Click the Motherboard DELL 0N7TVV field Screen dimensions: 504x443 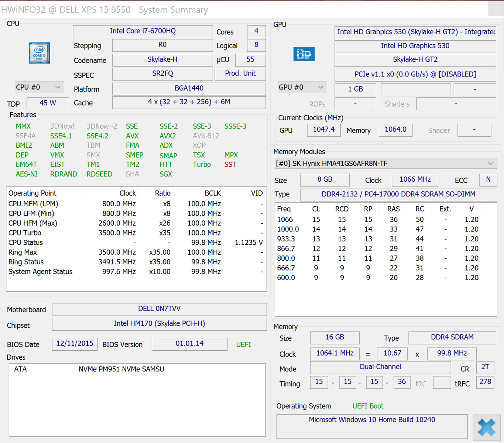click(x=159, y=309)
